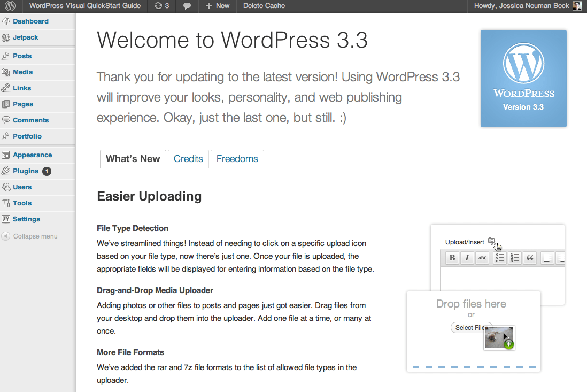This screenshot has height=392, width=587.
Task: Click the bulleted list icon in illustration
Action: [x=500, y=258]
